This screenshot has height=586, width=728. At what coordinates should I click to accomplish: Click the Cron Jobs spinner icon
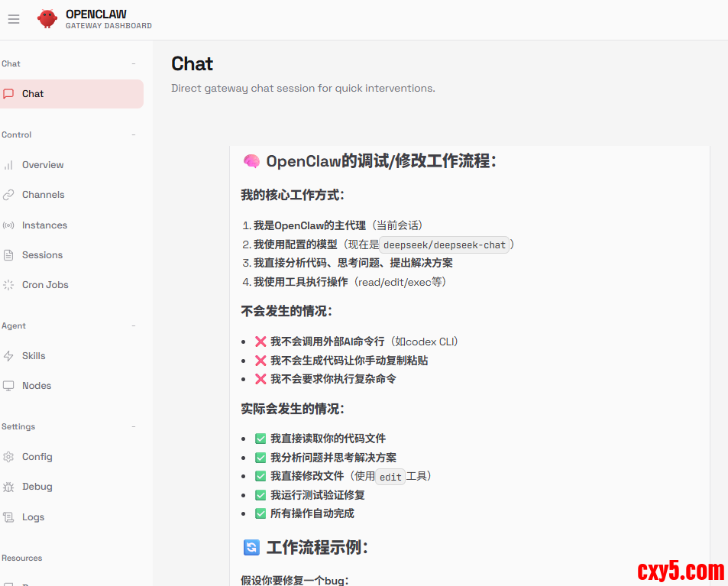(x=8, y=285)
